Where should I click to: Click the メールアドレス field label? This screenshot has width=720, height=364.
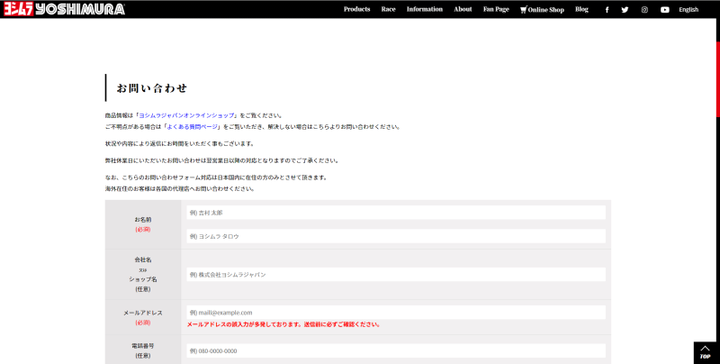tap(143, 313)
